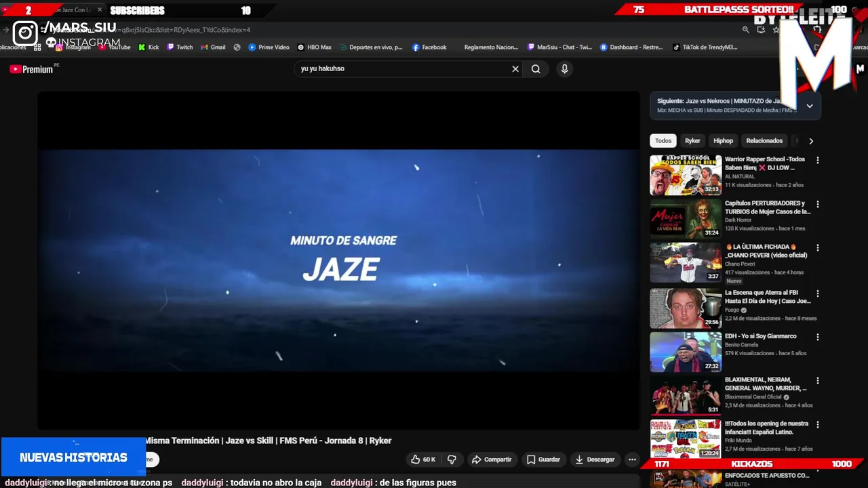Open MarSsiu Chat Twitch bookmark
The height and width of the screenshot is (488, 868).
tap(560, 47)
